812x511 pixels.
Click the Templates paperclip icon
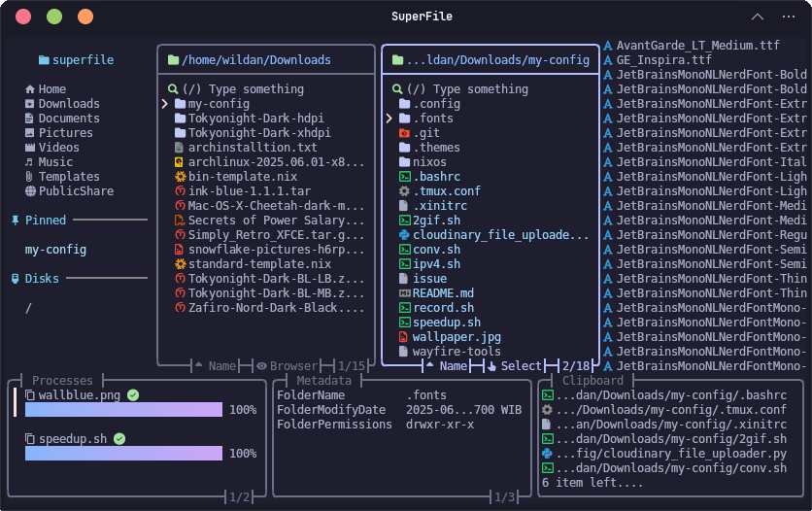(29, 177)
